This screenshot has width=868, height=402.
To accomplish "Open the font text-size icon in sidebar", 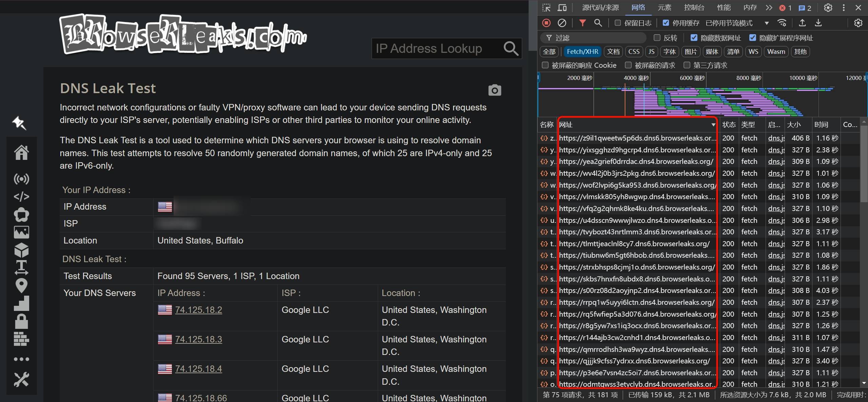I will pos(21,268).
